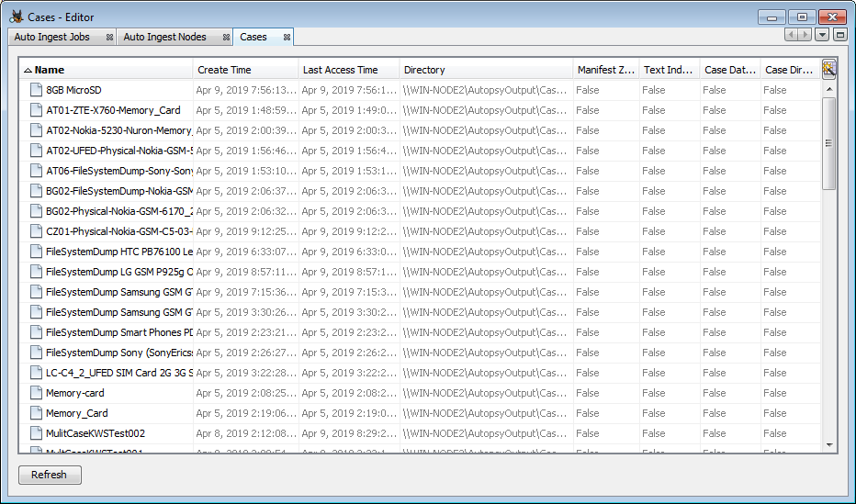Close the Cases tab

(x=287, y=38)
